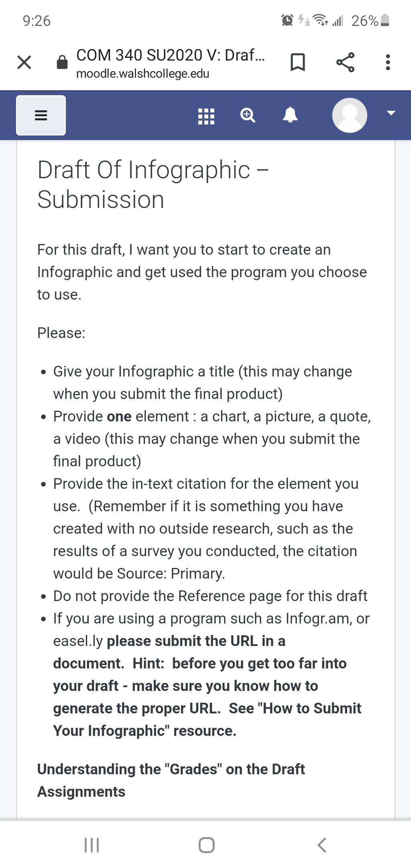Open Android recent apps button
The height and width of the screenshot is (868, 411).
(x=92, y=845)
